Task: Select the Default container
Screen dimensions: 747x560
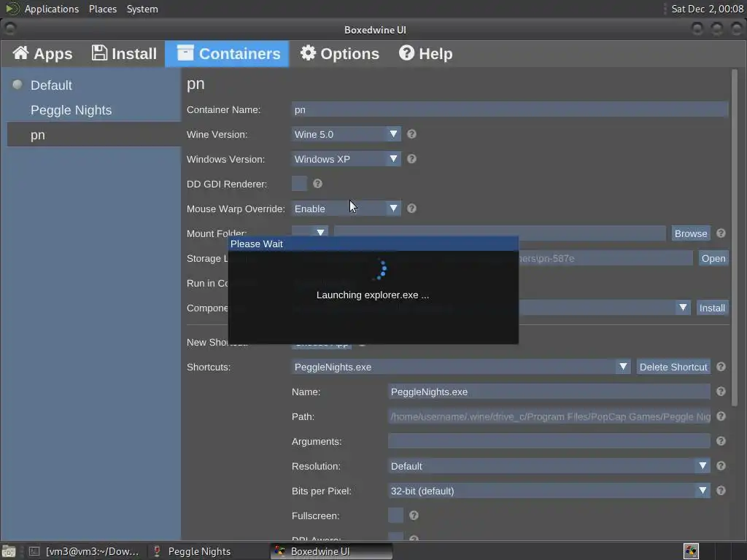Action: [x=94, y=85]
